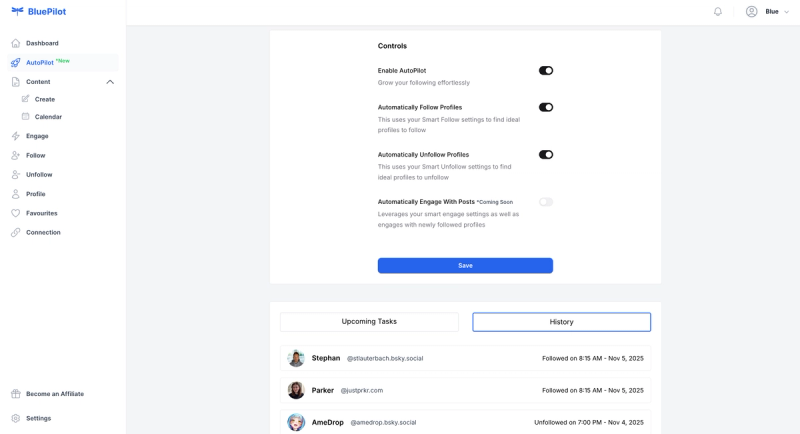Viewport: 800px width, 434px height.
Task: Click Parker's profile avatar
Action: 296,390
